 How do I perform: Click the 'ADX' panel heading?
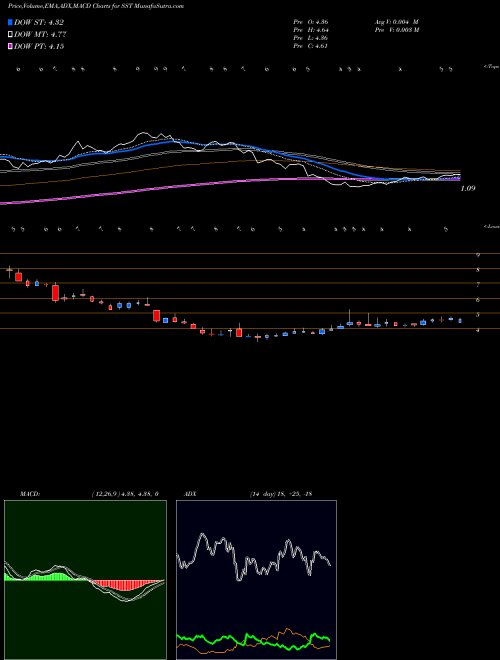191,494
